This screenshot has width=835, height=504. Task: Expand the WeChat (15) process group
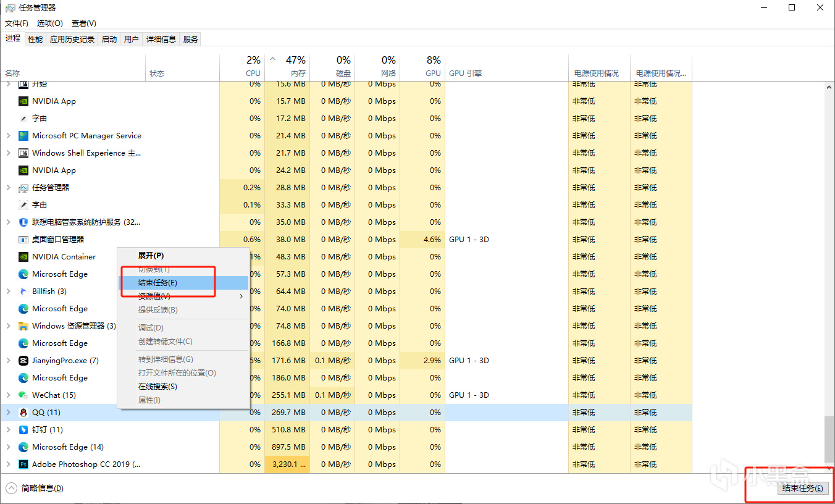[x=8, y=395]
